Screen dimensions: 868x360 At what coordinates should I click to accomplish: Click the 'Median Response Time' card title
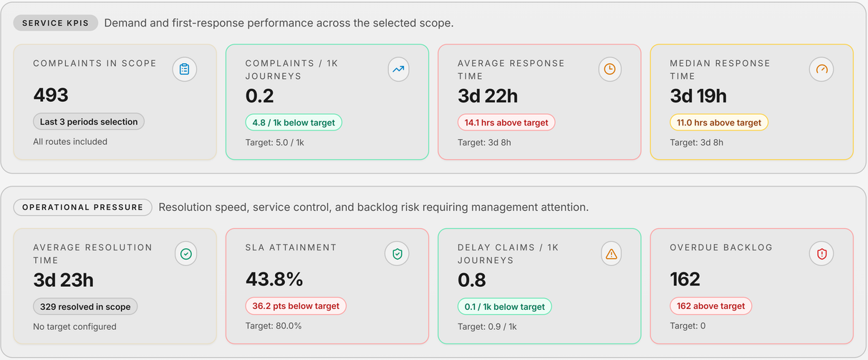pyautogui.click(x=720, y=70)
